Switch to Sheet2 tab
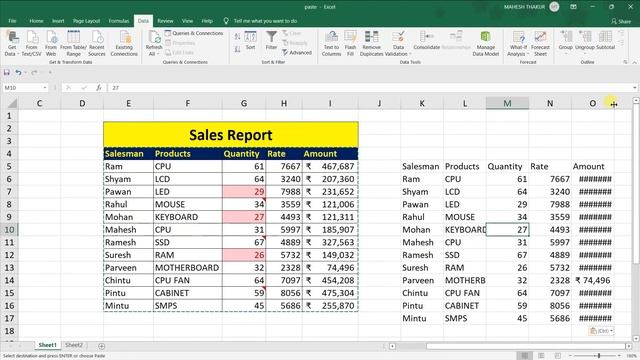The height and width of the screenshot is (360, 640). [74, 345]
